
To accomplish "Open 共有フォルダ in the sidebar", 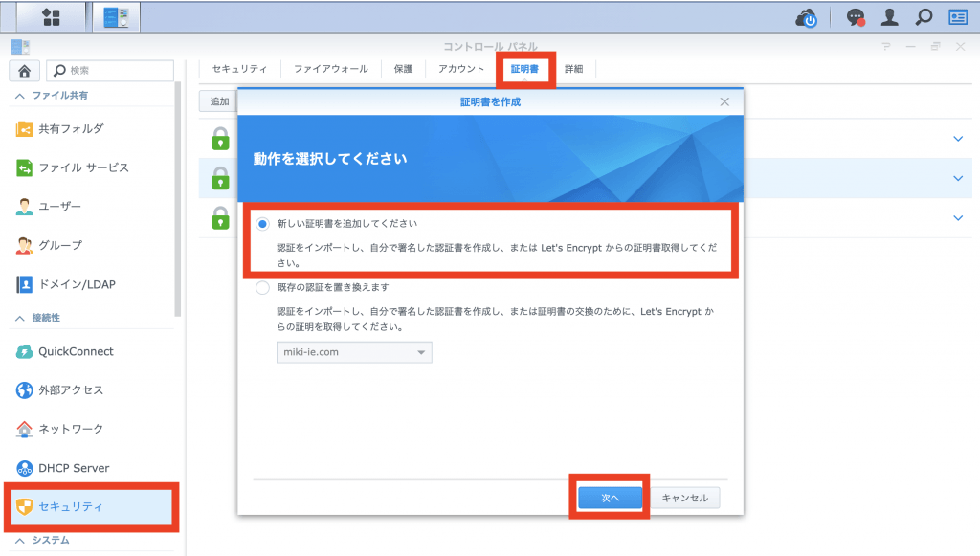I will click(71, 129).
